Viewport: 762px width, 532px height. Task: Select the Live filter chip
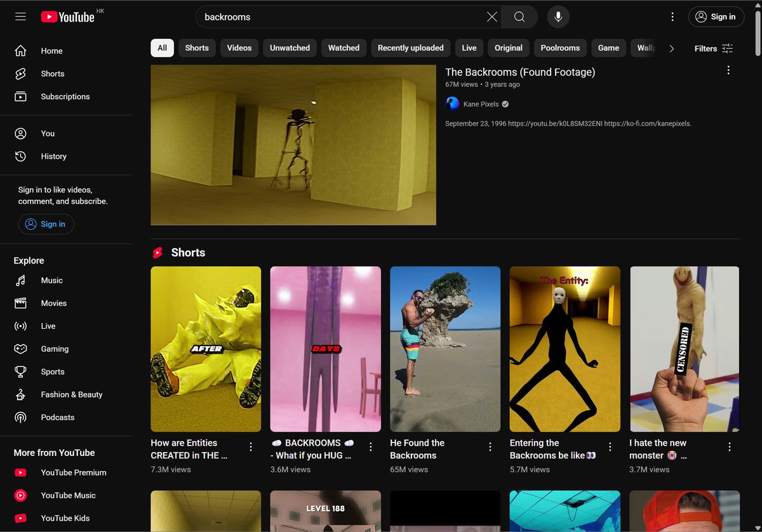469,48
